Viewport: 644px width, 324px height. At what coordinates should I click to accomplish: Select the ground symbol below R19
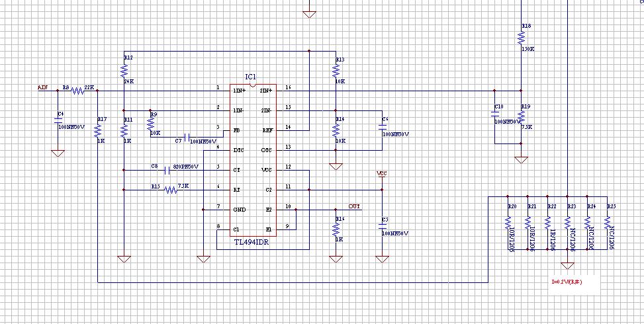[521, 160]
